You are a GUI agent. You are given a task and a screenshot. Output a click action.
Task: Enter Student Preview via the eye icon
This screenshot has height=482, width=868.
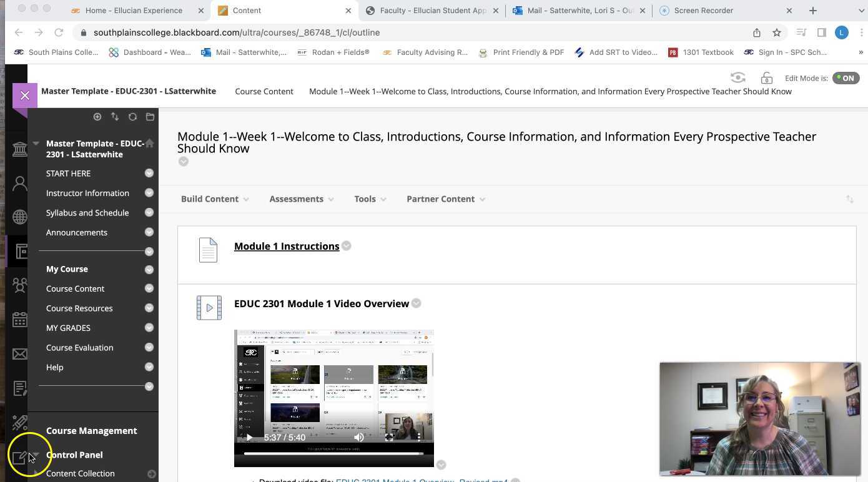pyautogui.click(x=737, y=77)
